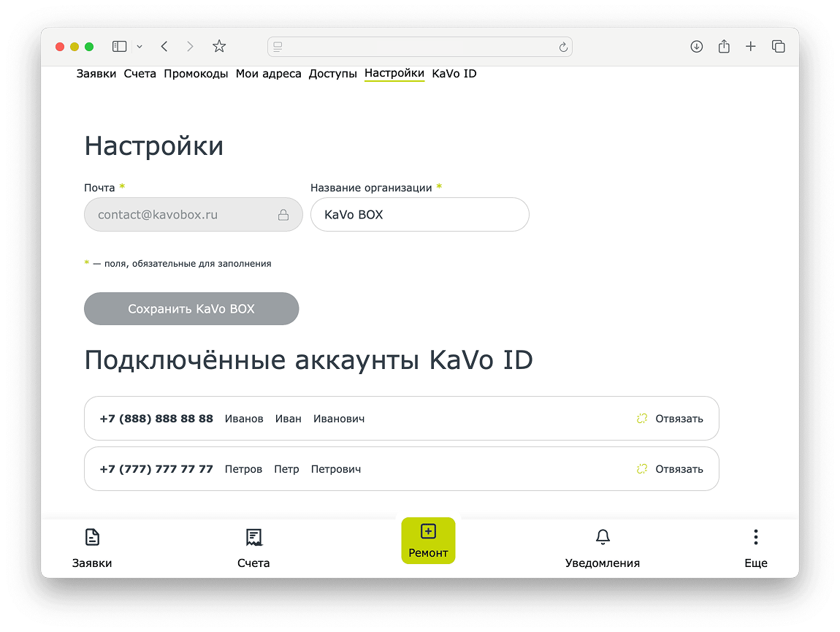
Task: Click the lock icon in email field
Action: (283, 215)
